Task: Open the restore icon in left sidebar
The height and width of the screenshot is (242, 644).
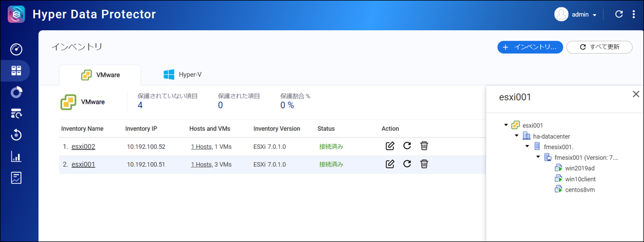Action: 16,135
